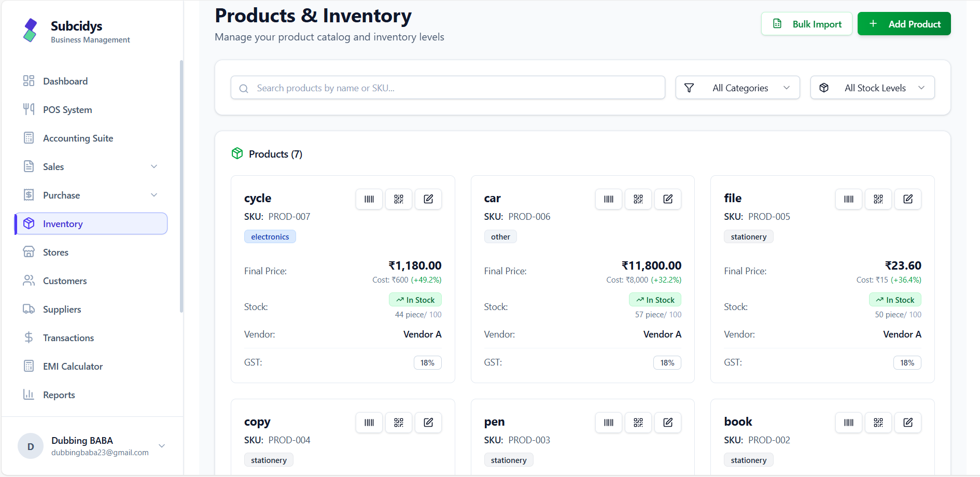Viewport: 980px width, 477px height.
Task: Open QR code for pen product
Action: pyautogui.click(x=638, y=423)
